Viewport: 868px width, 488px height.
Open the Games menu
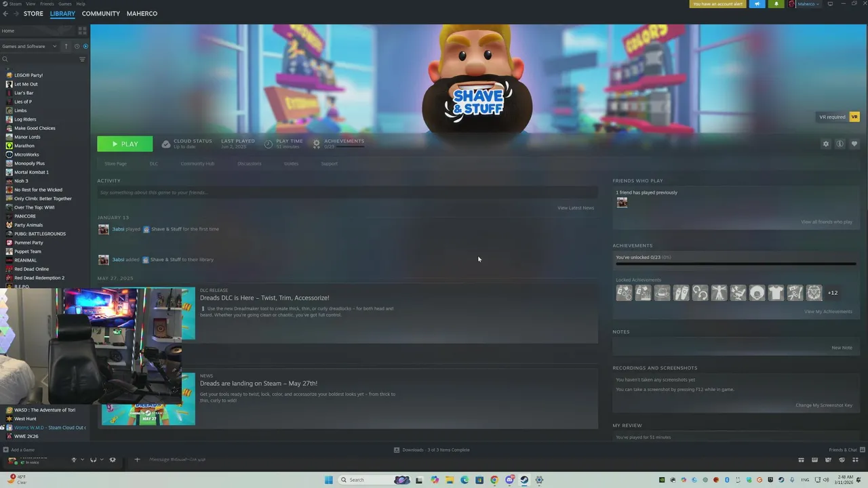click(x=65, y=4)
